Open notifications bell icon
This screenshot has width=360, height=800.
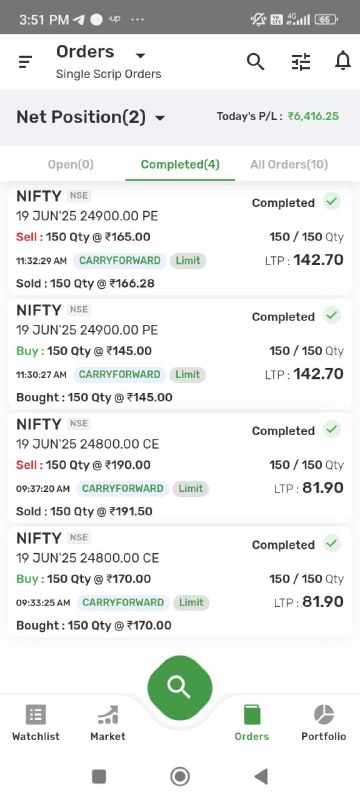click(x=343, y=62)
